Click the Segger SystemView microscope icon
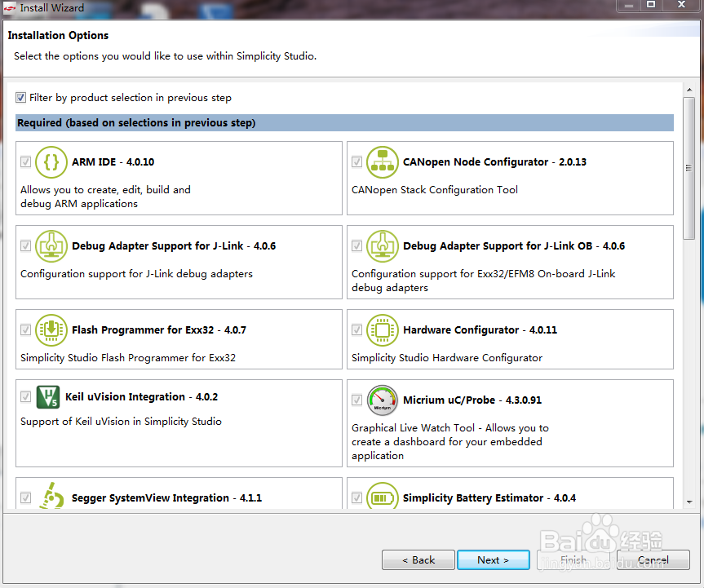The width and height of the screenshot is (704, 588). point(51,496)
